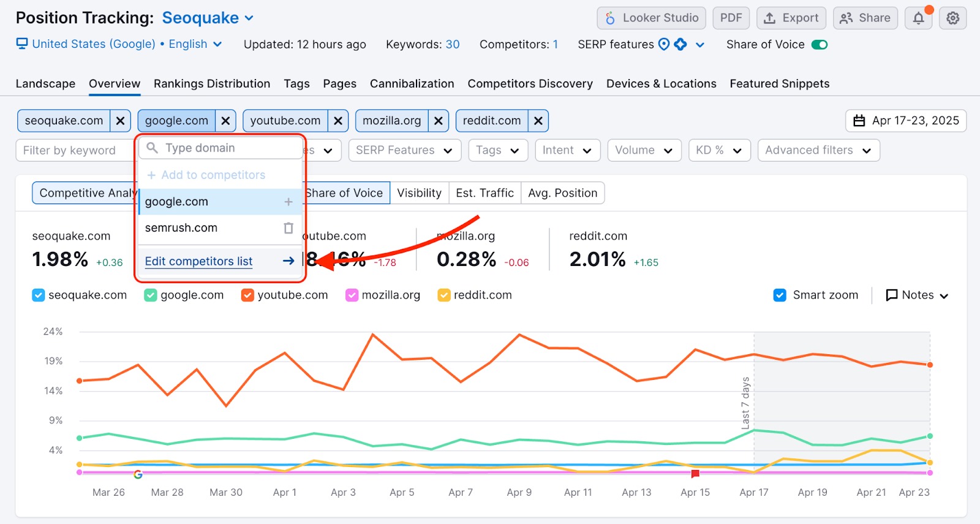This screenshot has width=980, height=524.
Task: Uncheck the Smart zoom checkbox
Action: (780, 295)
